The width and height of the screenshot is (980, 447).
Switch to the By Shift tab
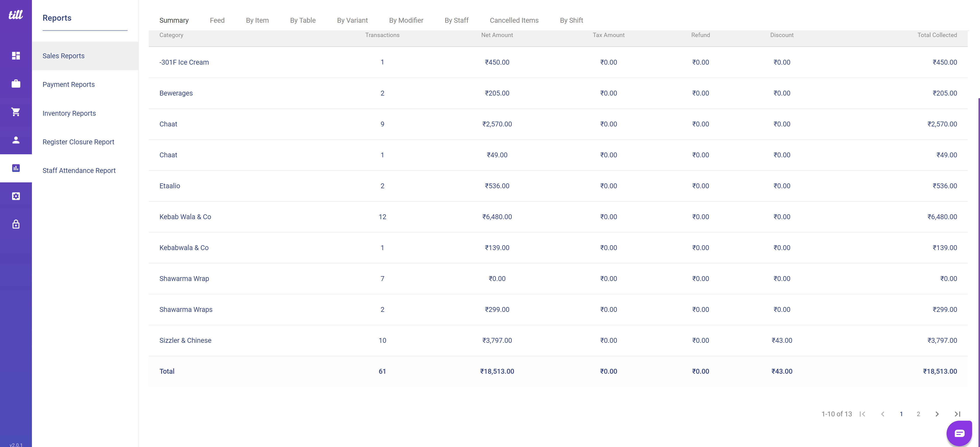tap(571, 20)
